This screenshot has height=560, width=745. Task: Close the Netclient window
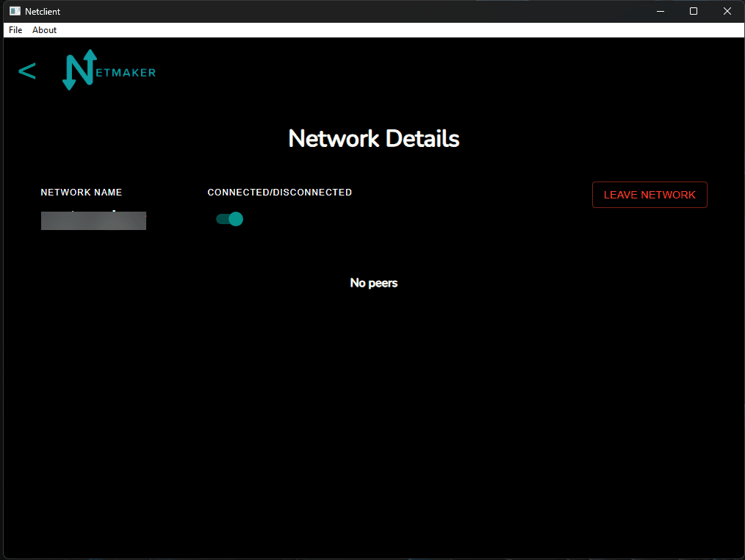pyautogui.click(x=727, y=11)
